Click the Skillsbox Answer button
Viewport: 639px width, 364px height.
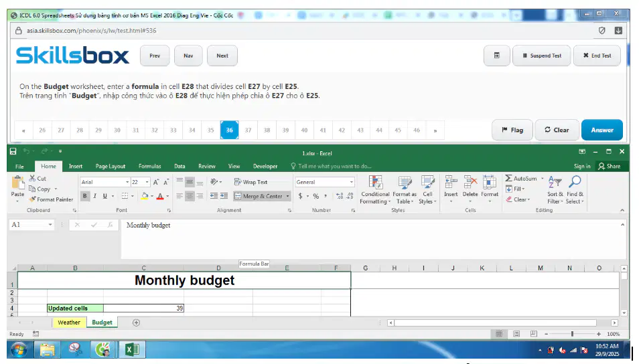pyautogui.click(x=602, y=130)
